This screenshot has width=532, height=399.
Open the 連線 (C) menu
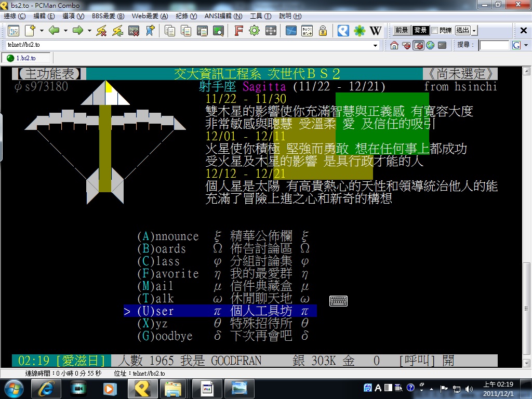tap(15, 16)
